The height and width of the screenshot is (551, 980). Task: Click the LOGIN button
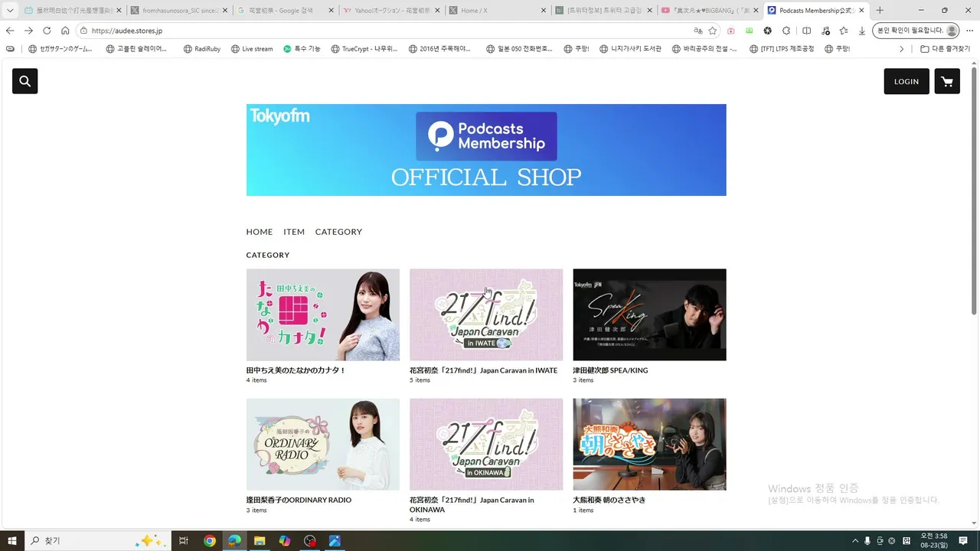click(906, 81)
